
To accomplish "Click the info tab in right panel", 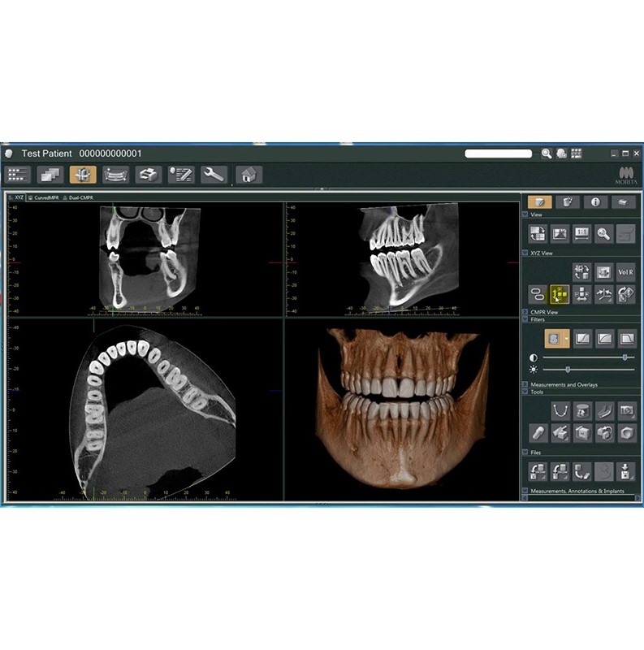I will tap(594, 202).
